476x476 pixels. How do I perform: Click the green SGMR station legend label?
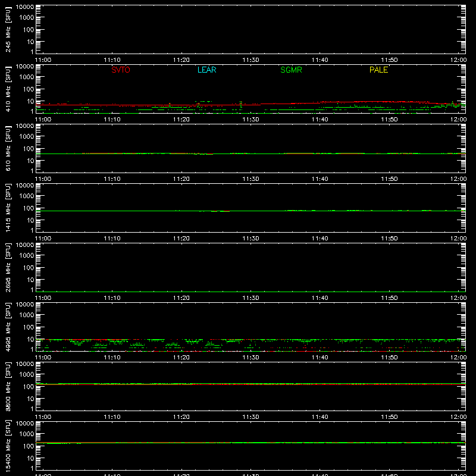[291, 70]
